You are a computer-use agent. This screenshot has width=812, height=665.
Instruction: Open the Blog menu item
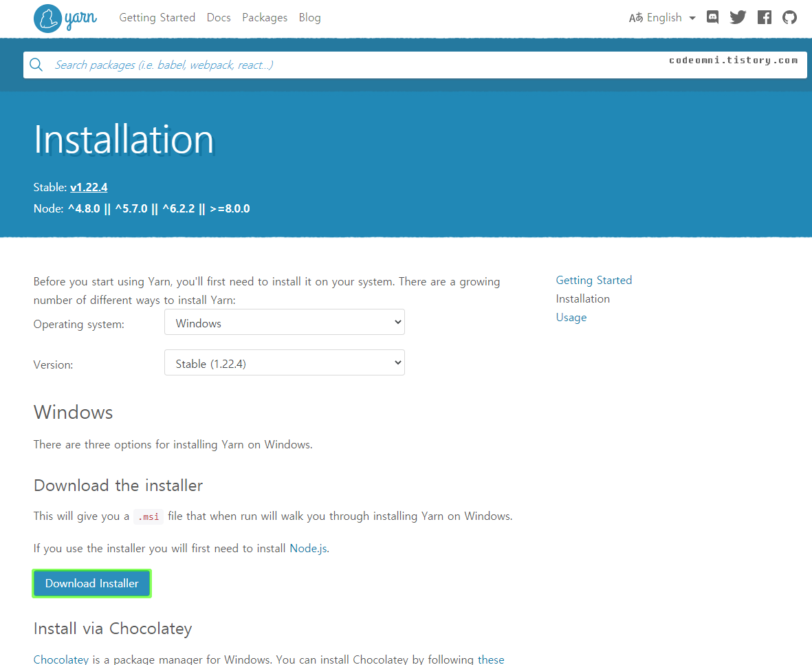pyautogui.click(x=309, y=18)
